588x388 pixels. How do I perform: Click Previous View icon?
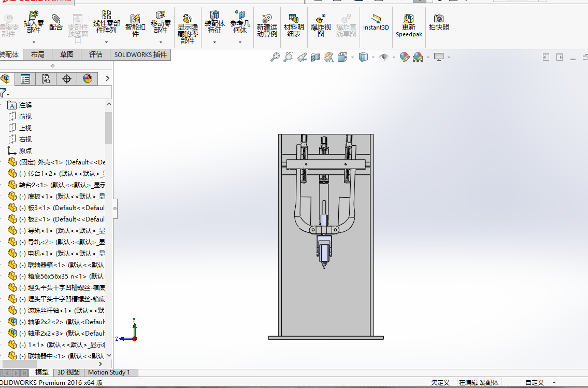point(302,57)
